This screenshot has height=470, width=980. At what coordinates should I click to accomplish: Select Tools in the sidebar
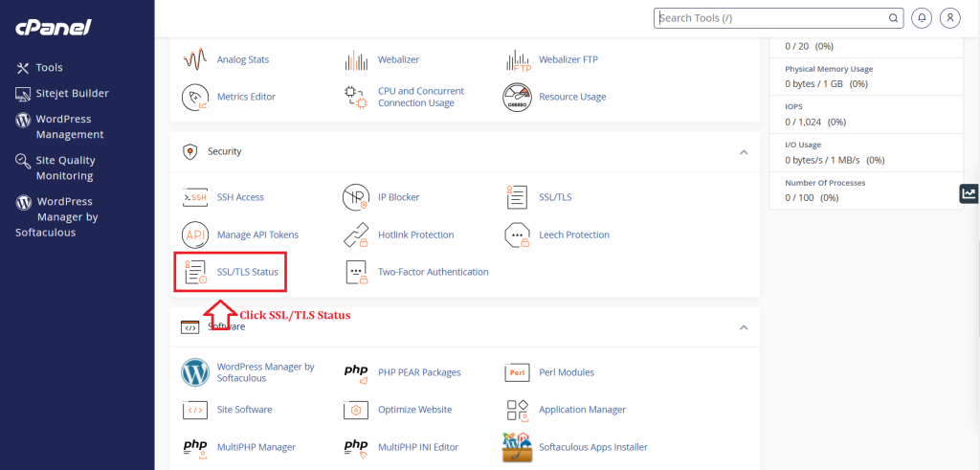click(39, 68)
